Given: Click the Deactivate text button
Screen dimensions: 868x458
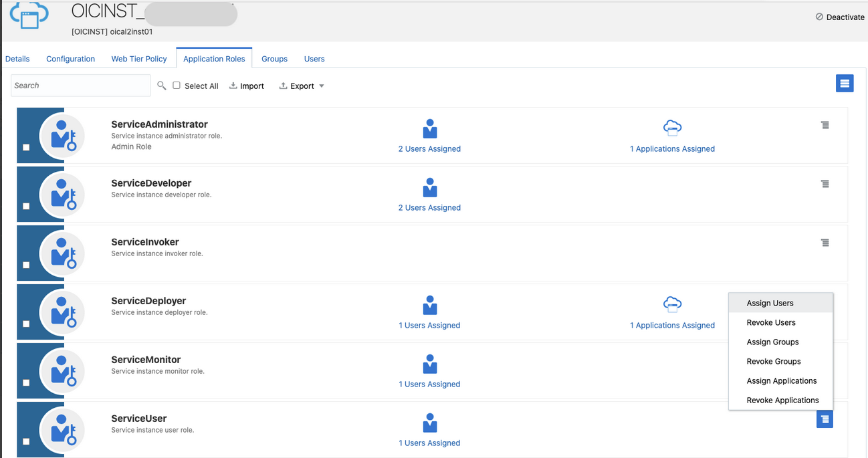Looking at the screenshot, I should (x=845, y=17).
